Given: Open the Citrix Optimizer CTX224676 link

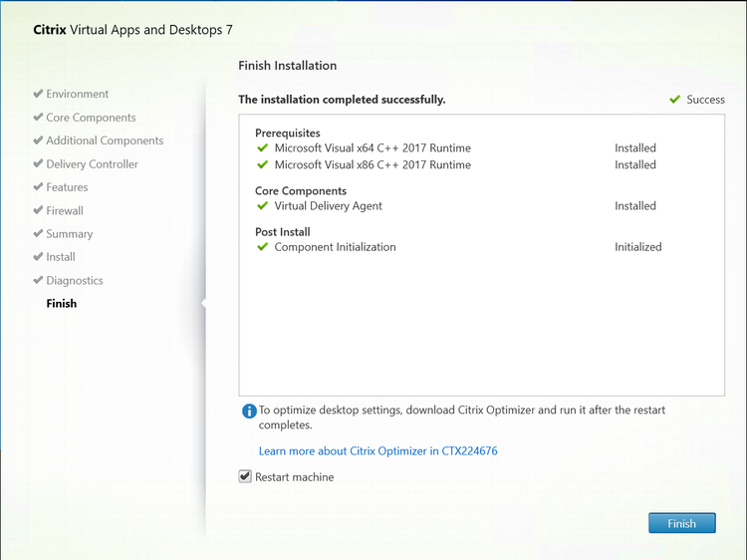Looking at the screenshot, I should click(377, 450).
